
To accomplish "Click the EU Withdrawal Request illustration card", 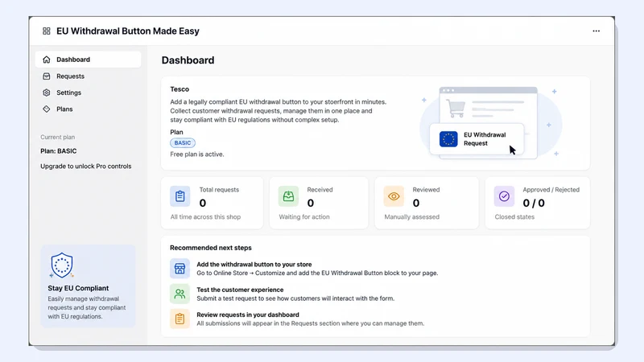I will point(477,139).
